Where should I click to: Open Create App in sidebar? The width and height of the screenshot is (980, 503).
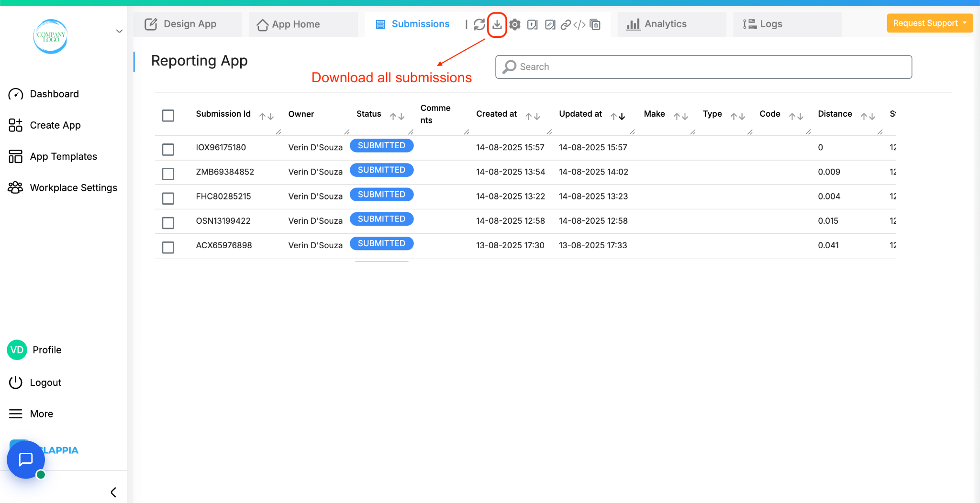45,125
